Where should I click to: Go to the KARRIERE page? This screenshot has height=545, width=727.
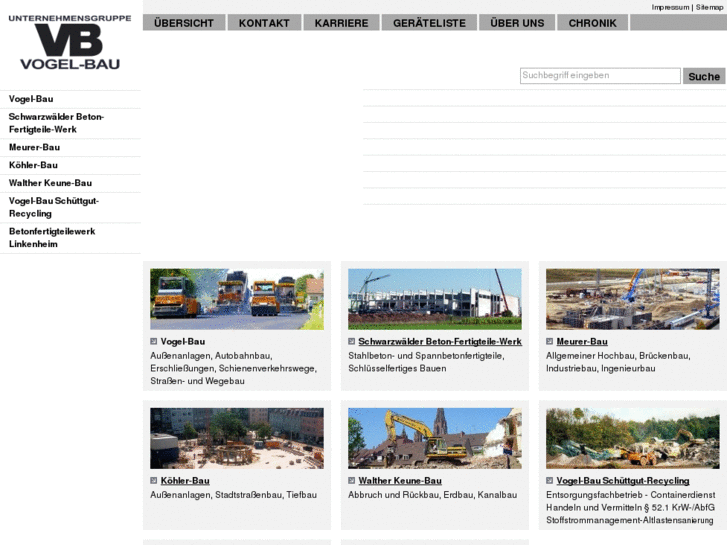pos(342,23)
